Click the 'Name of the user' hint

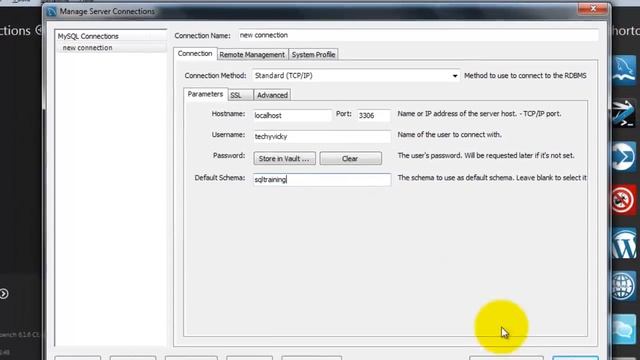(x=450, y=135)
